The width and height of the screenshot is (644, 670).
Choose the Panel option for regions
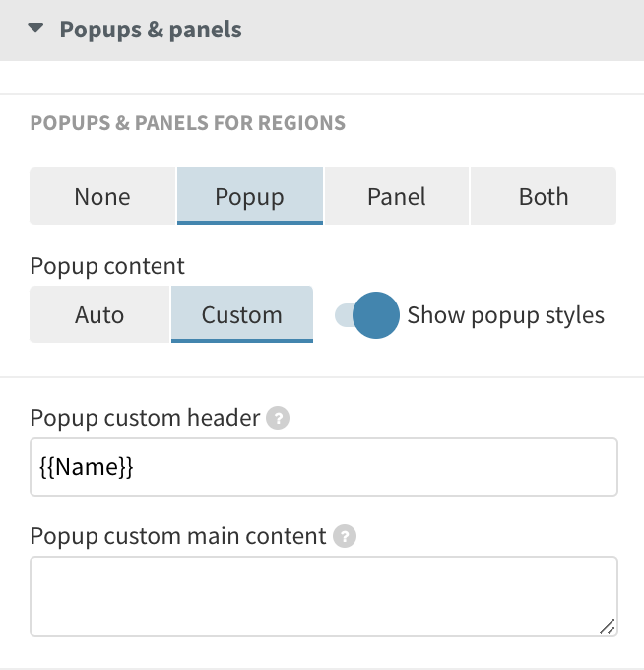click(396, 196)
